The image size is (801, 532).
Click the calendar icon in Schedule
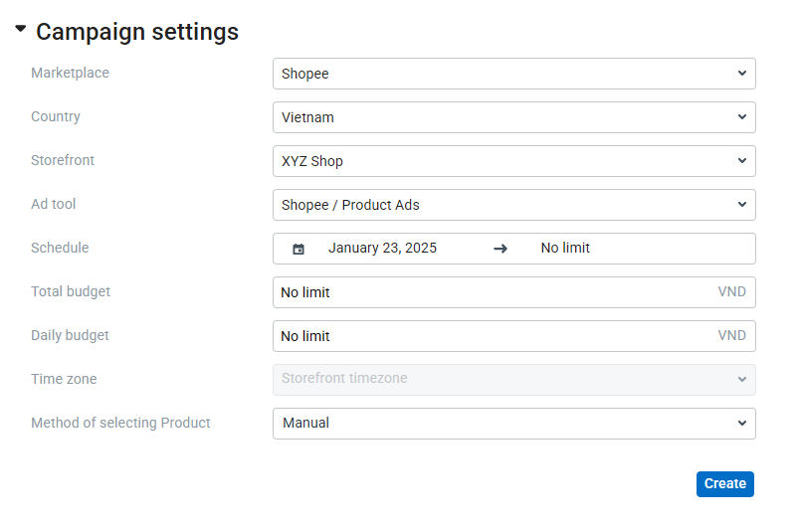[x=299, y=249]
